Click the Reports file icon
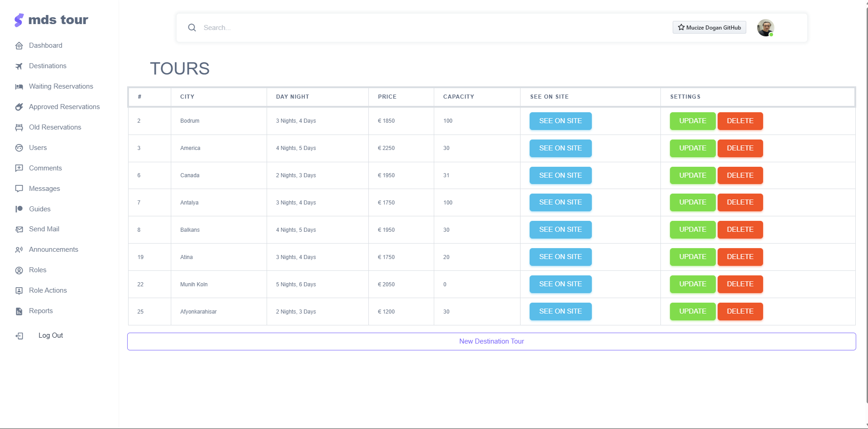Image resolution: width=868 pixels, height=429 pixels. click(x=19, y=311)
